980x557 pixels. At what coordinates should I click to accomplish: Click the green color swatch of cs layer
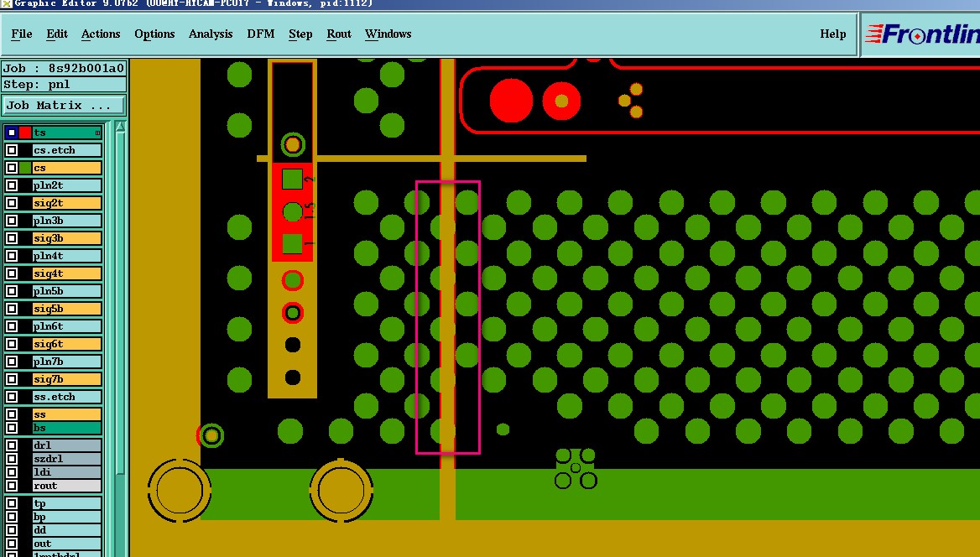click(x=25, y=168)
